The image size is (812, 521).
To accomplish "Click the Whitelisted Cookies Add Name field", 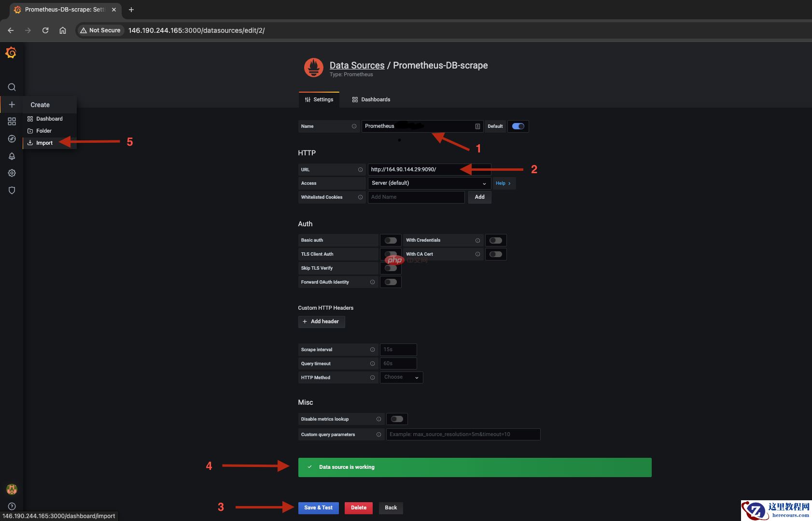I will (416, 197).
